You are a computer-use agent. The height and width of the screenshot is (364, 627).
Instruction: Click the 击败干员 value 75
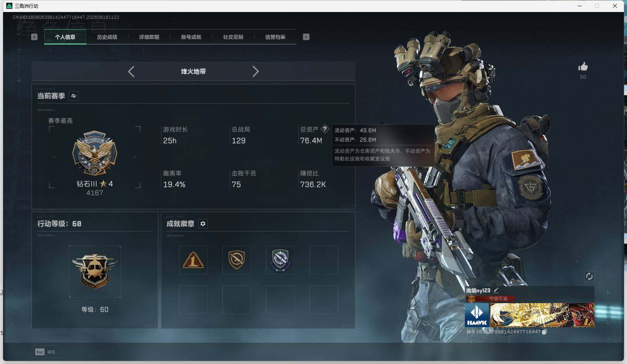tap(236, 185)
